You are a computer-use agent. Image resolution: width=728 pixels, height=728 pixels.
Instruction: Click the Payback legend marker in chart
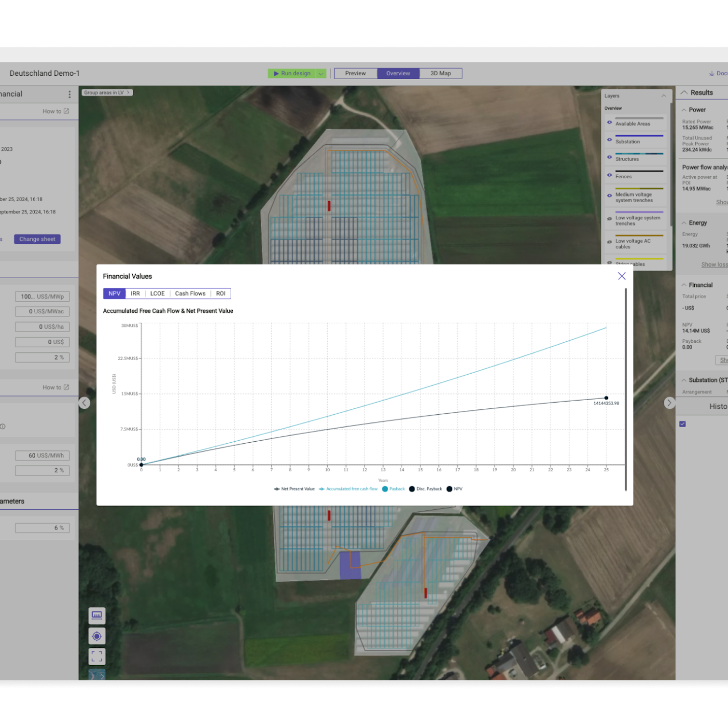point(385,489)
